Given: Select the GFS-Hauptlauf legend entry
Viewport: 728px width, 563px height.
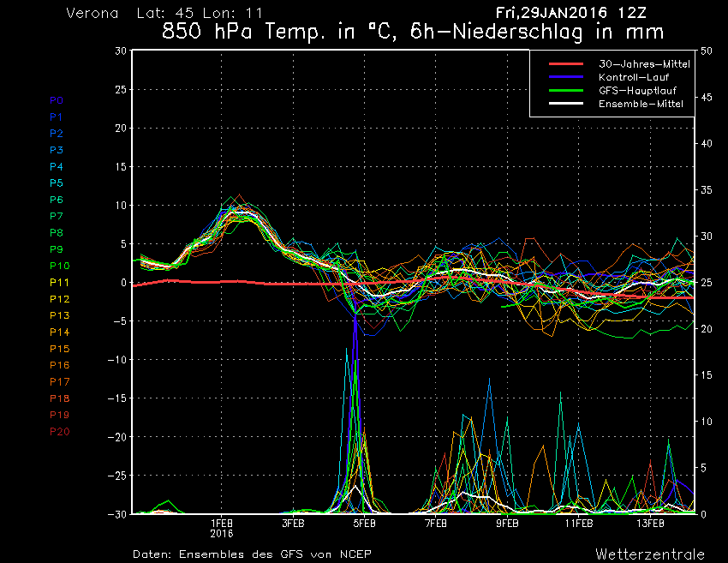Looking at the screenshot, I should pos(637,91).
